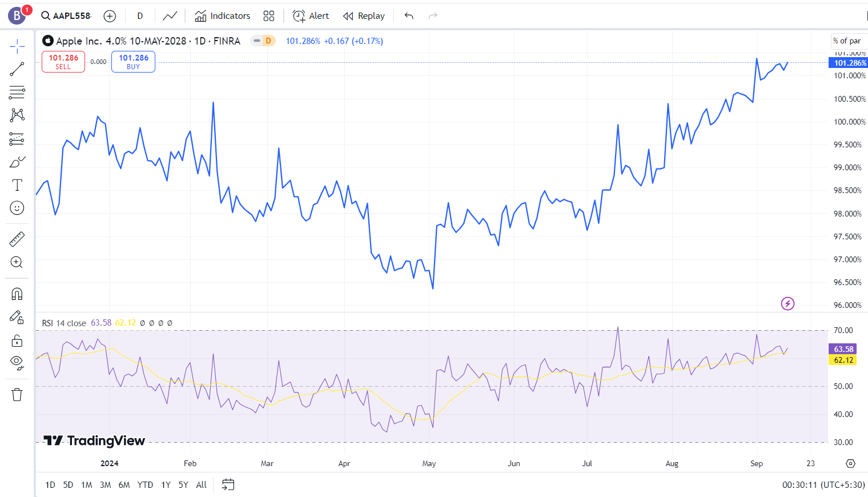Click the 101.286 BUY button
Viewport: 868px width, 497px height.
(133, 62)
